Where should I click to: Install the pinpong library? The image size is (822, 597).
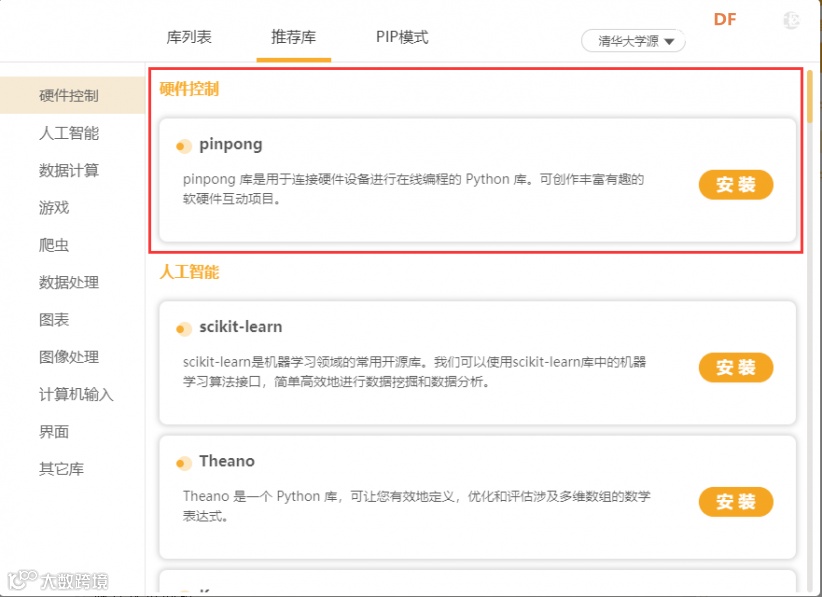[736, 184]
